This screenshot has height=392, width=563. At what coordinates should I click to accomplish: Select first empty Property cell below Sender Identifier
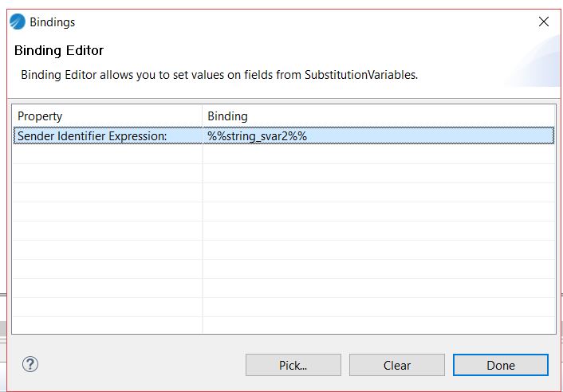(x=107, y=155)
